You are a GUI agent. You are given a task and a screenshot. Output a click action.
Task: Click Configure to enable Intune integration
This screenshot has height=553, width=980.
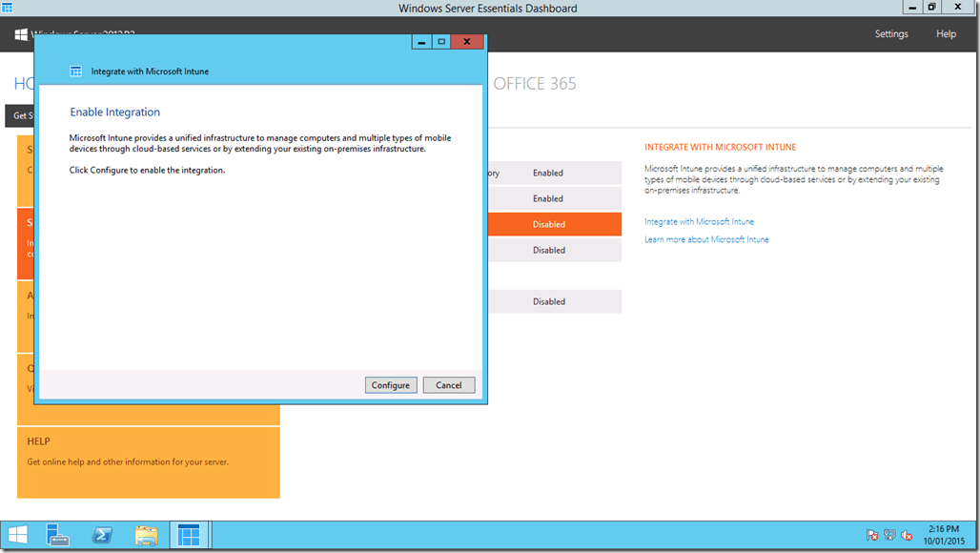tap(391, 384)
